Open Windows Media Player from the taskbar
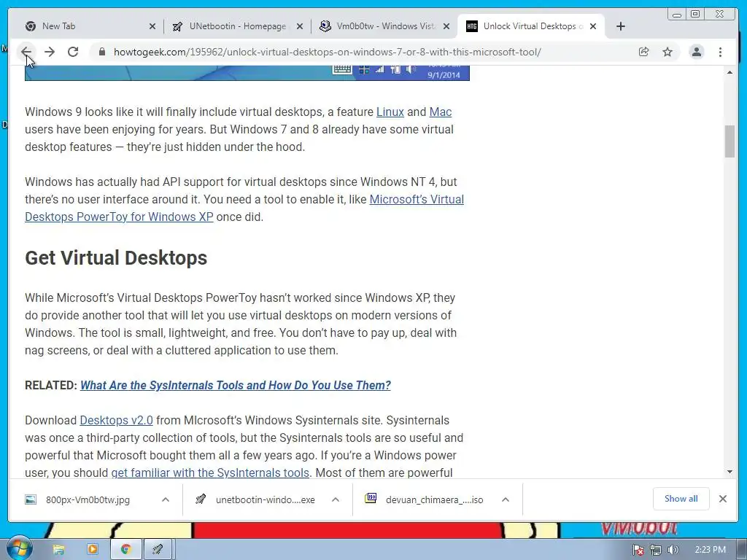The image size is (747, 560). click(93, 550)
